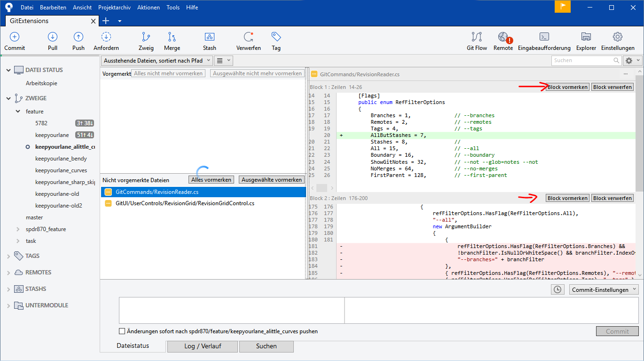The width and height of the screenshot is (644, 361).
Task: Open the Aktionen menu
Action: [149, 8]
